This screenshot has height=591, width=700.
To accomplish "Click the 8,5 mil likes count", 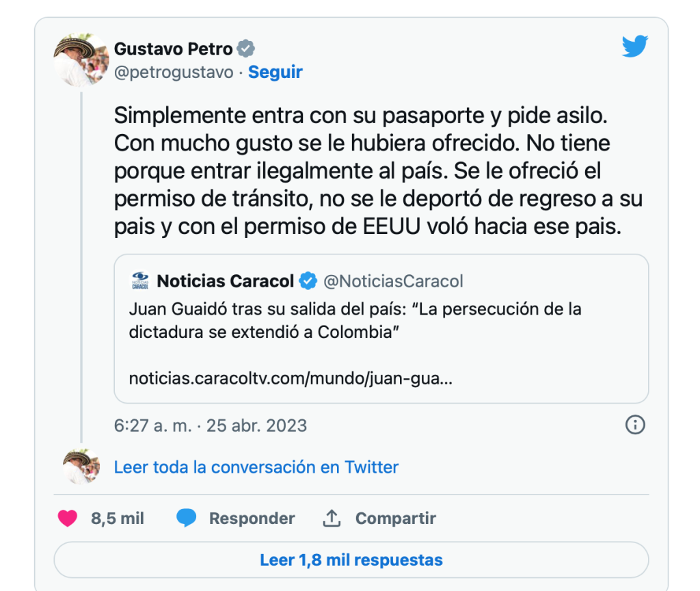I will [x=118, y=518].
